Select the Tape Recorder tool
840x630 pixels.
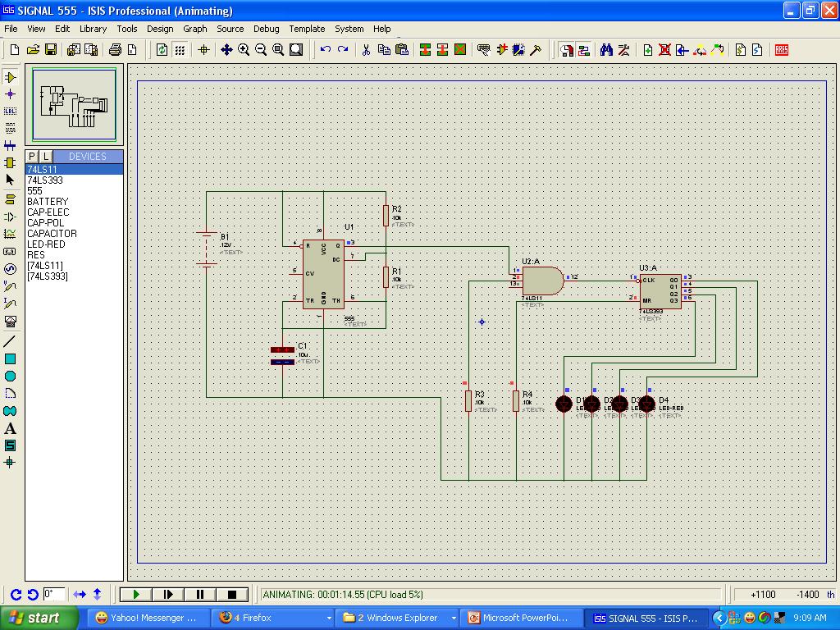pyautogui.click(x=10, y=251)
